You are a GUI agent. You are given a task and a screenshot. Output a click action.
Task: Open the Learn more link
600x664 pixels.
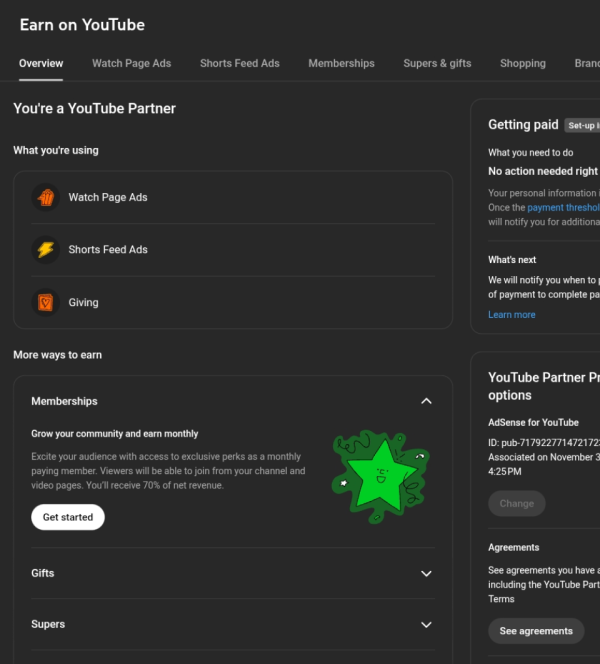coord(511,315)
